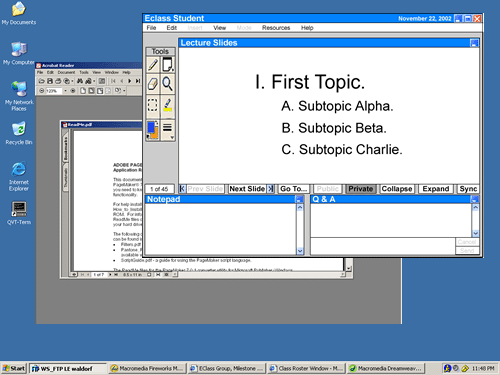This screenshot has width=500, height=375.
Task: Click inside the Notepad text area
Action: click(221, 229)
